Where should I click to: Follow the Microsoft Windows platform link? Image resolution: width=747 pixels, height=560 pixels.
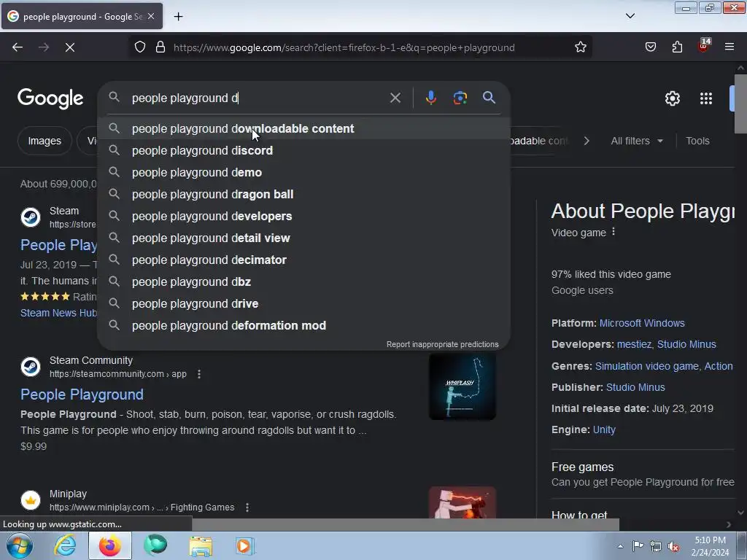(642, 323)
